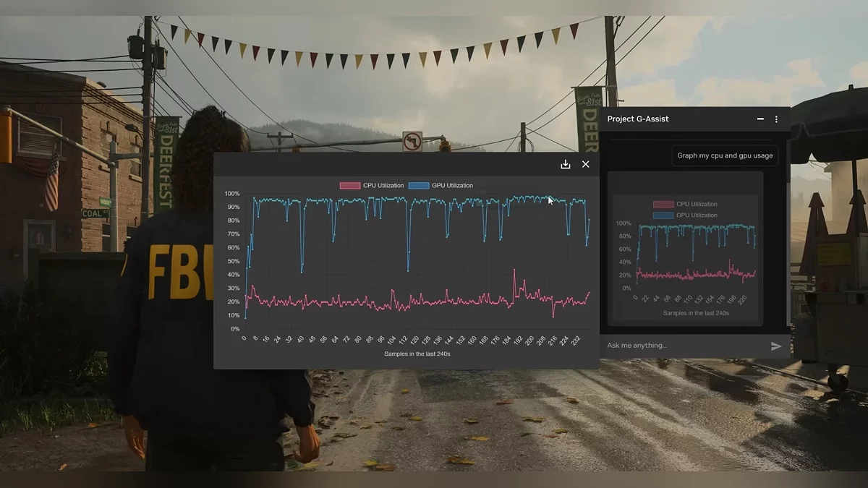Toggle GPU Utilization legend in chat graph thumbnail
This screenshot has height=488, width=868.
[685, 215]
